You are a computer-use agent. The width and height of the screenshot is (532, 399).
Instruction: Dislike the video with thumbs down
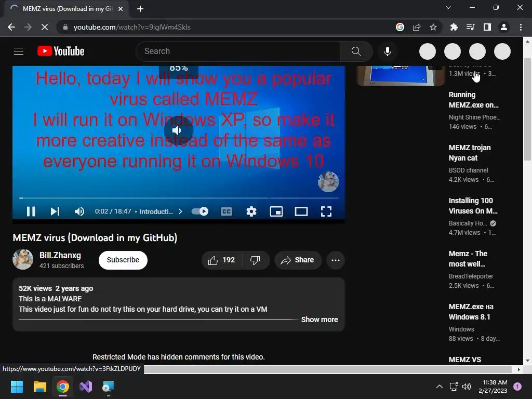[255, 260]
